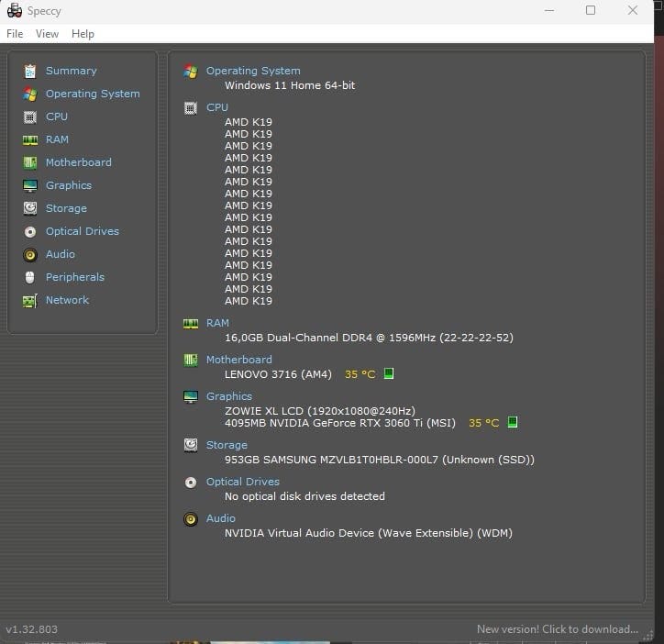The width and height of the screenshot is (664, 644).
Task: Open Motherboard section via its sidebar icon
Action: pos(30,162)
